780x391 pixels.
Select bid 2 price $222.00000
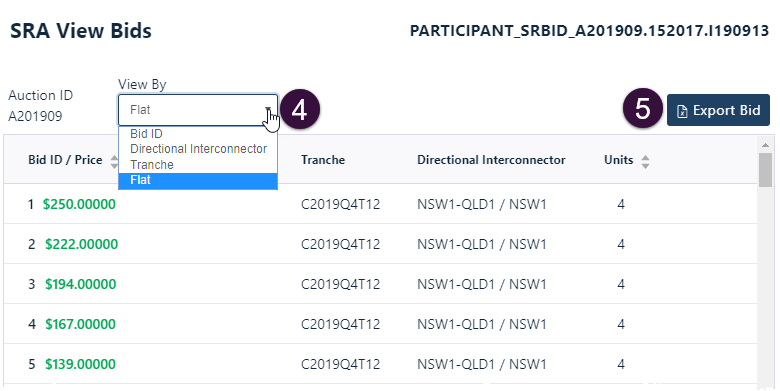click(82, 244)
